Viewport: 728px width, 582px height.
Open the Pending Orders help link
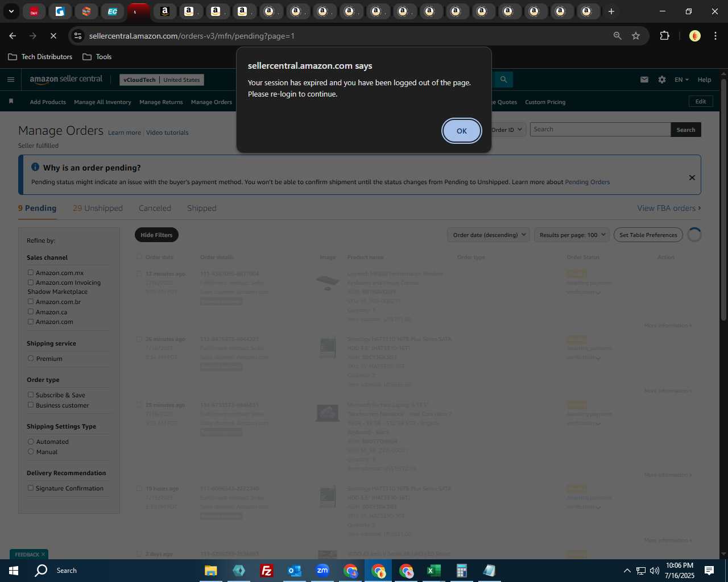click(587, 182)
